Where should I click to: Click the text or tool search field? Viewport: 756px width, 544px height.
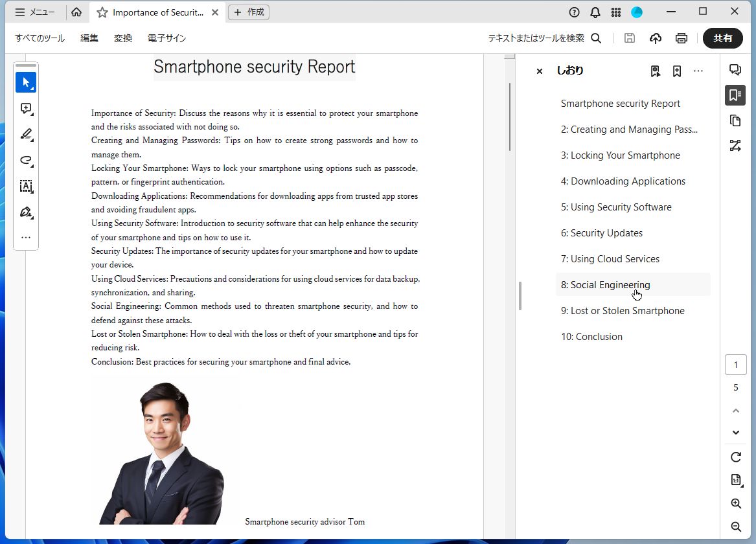click(536, 38)
